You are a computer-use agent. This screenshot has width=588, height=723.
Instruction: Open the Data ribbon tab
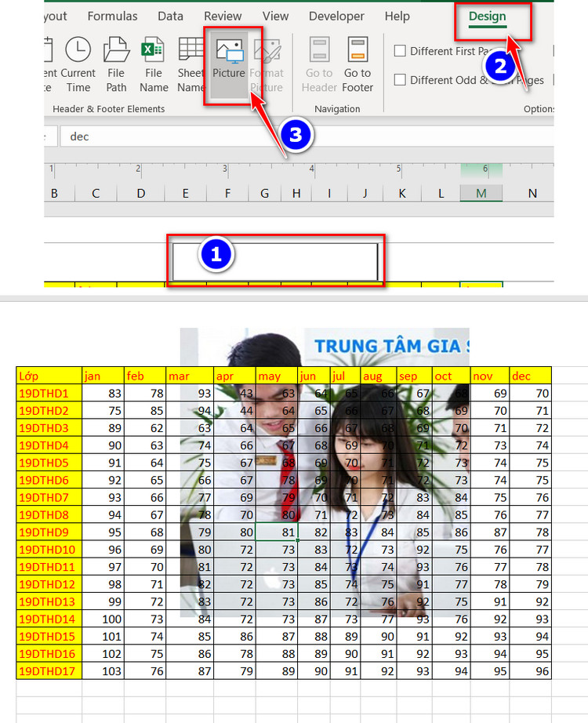(170, 16)
